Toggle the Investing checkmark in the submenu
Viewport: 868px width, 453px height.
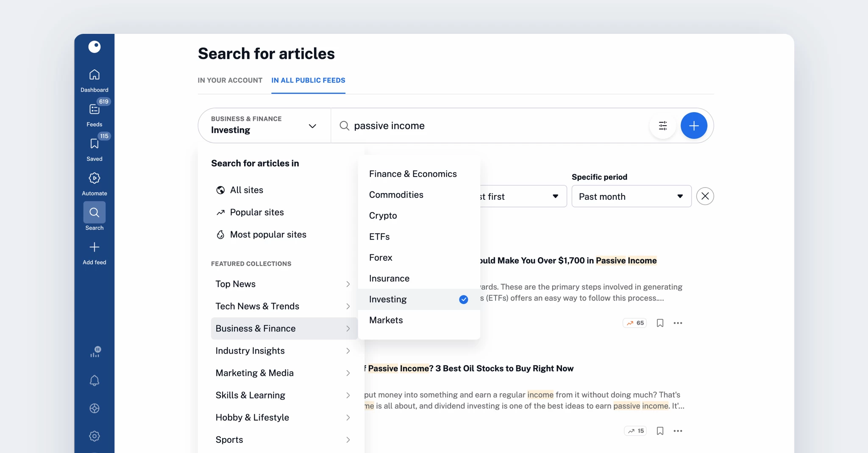[x=464, y=300]
